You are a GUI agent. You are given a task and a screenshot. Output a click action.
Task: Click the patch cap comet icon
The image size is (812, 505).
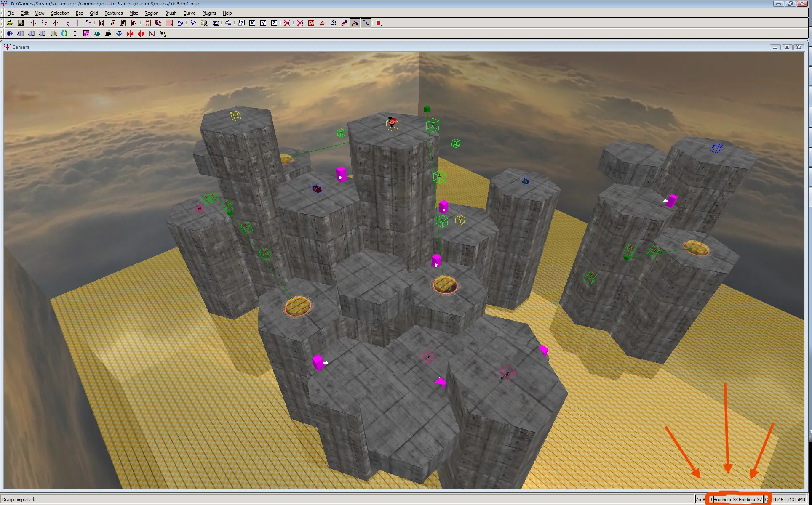(344, 23)
